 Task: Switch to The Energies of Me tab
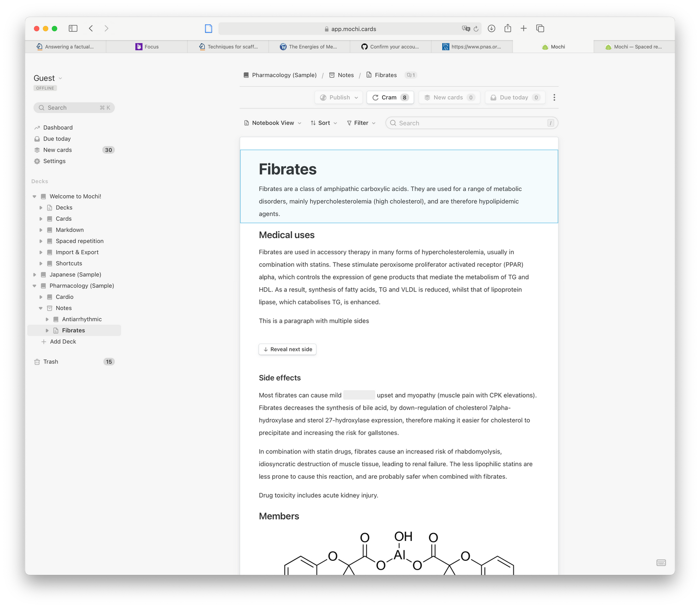point(309,47)
